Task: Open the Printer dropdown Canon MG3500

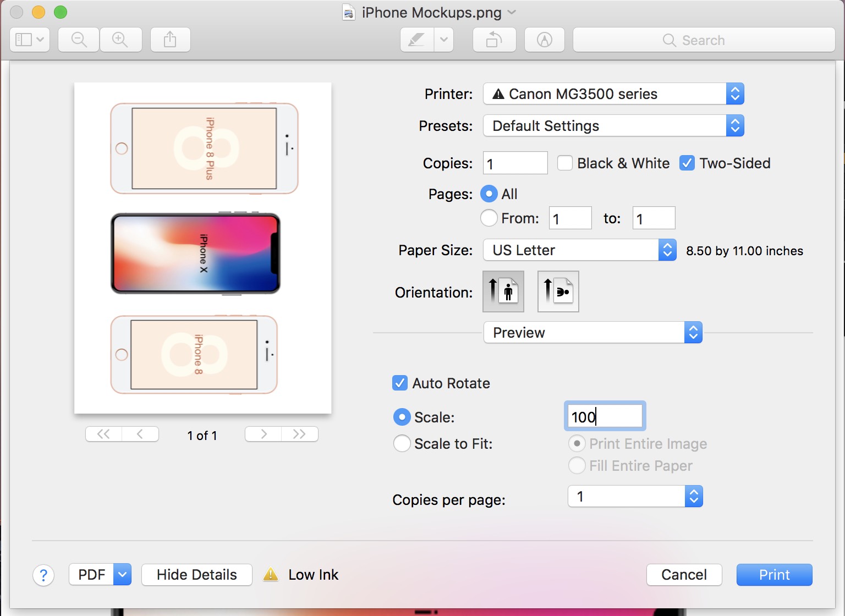Action: (613, 94)
